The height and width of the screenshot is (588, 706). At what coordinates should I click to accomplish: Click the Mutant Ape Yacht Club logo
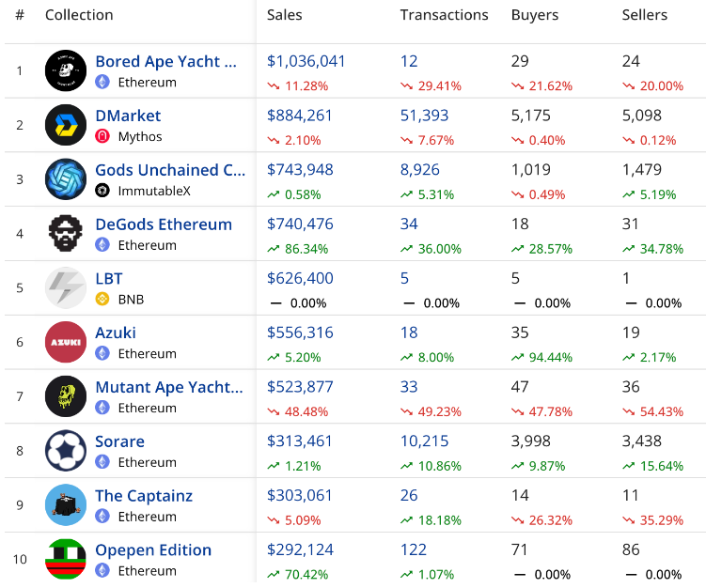point(66,396)
